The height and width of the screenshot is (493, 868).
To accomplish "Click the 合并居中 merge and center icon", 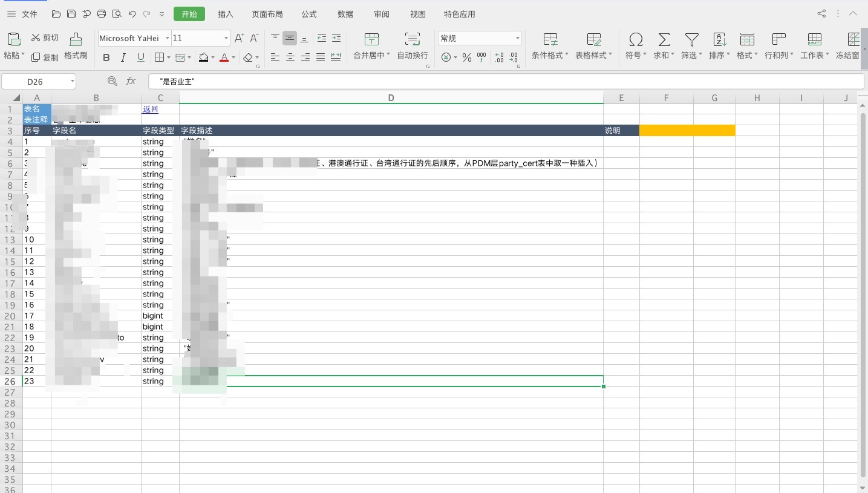I will coord(371,45).
